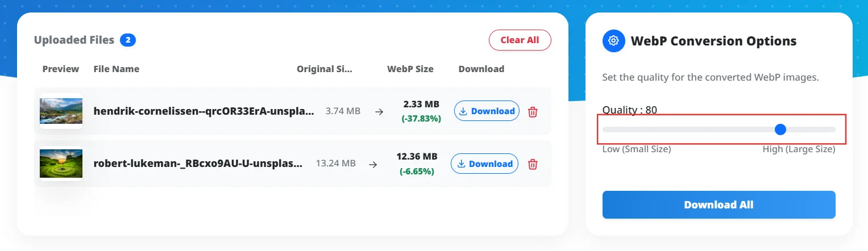The width and height of the screenshot is (868, 251).
Task: Click the -6.65% savings value
Action: click(x=417, y=171)
